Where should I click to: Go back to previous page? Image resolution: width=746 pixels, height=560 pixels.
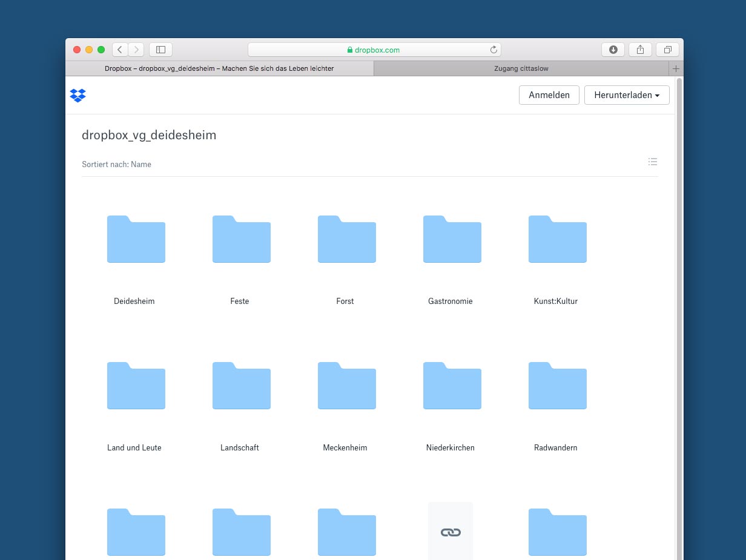[120, 50]
